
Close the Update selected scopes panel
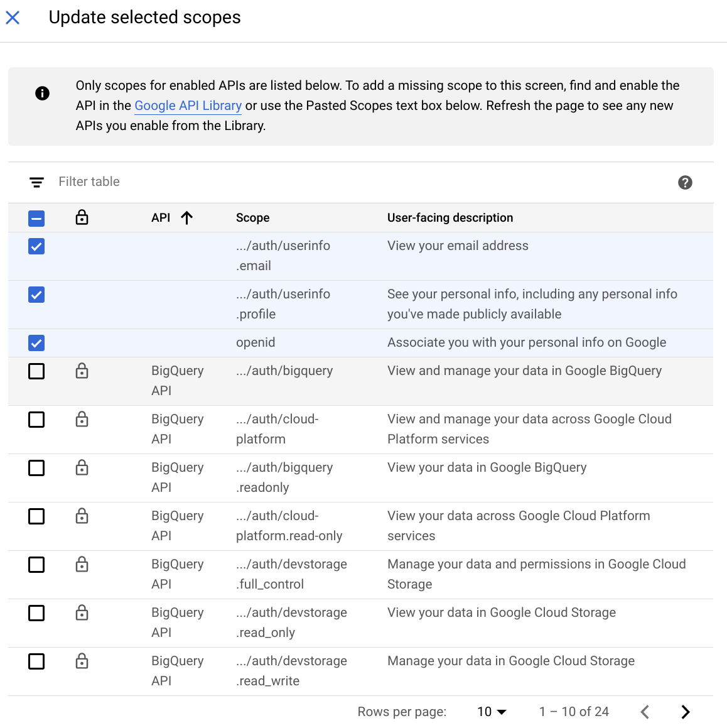pyautogui.click(x=13, y=18)
